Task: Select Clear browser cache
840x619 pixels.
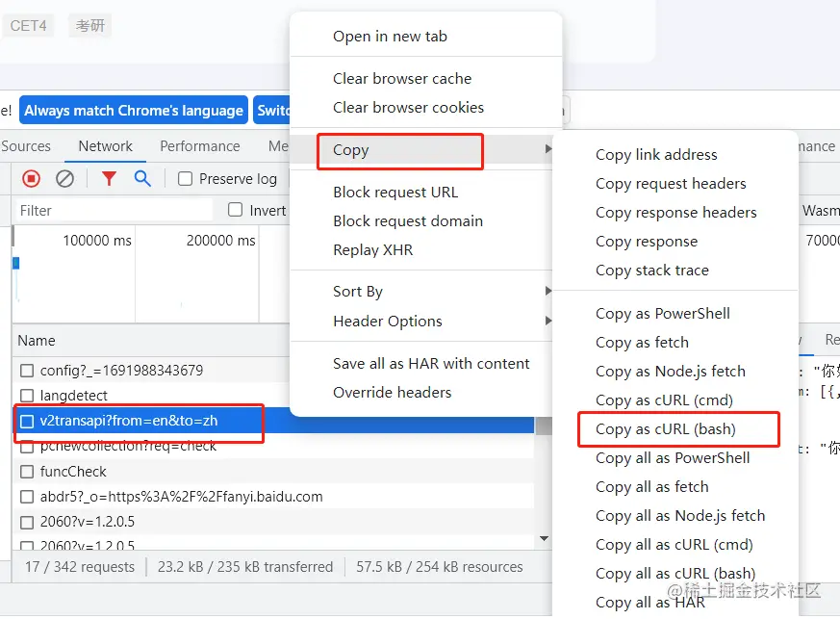Action: [x=402, y=78]
